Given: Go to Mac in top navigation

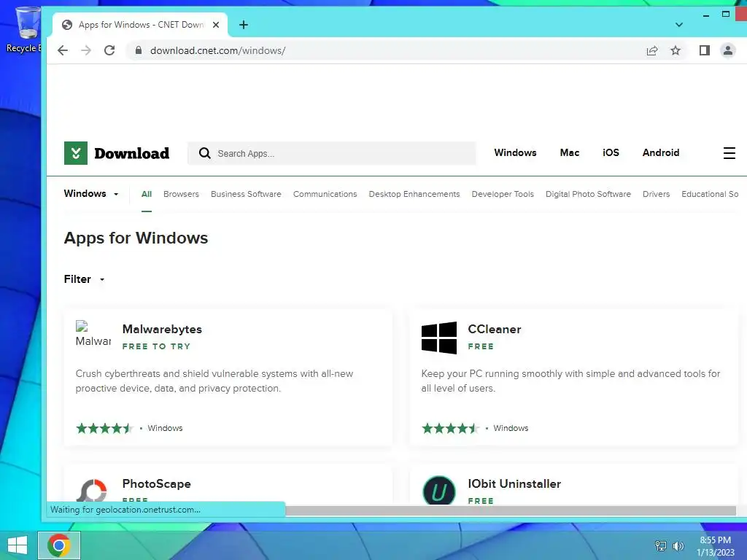Looking at the screenshot, I should pyautogui.click(x=569, y=153).
